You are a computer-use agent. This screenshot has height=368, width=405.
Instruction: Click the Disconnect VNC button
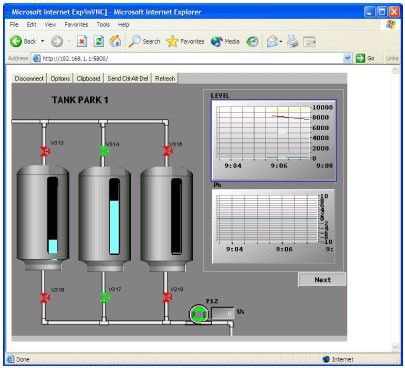point(29,78)
